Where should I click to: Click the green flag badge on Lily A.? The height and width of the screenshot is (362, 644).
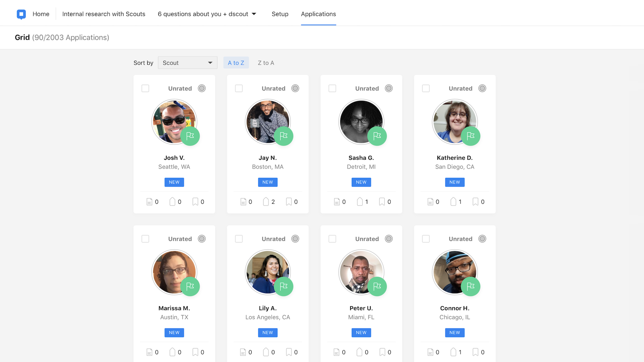[283, 286]
